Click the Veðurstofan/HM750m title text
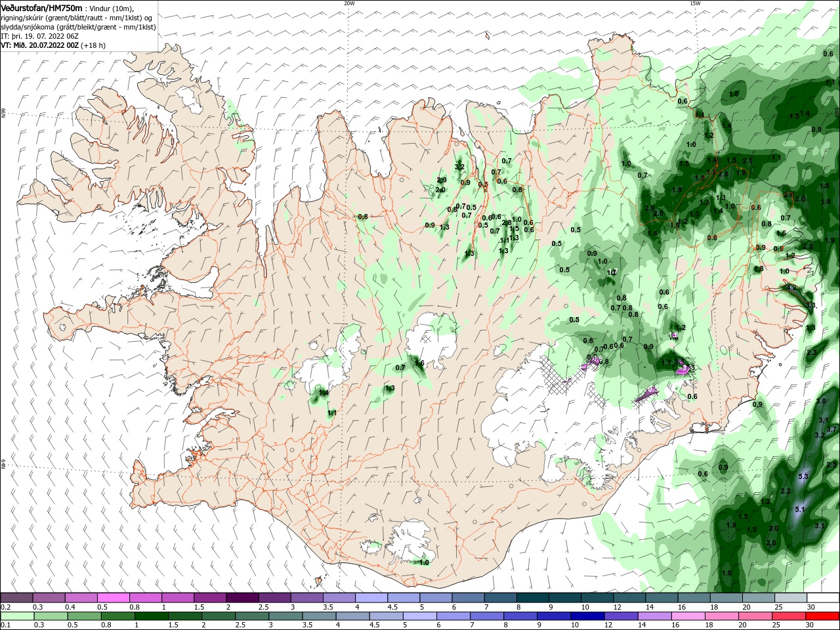The image size is (840, 630). (41, 8)
